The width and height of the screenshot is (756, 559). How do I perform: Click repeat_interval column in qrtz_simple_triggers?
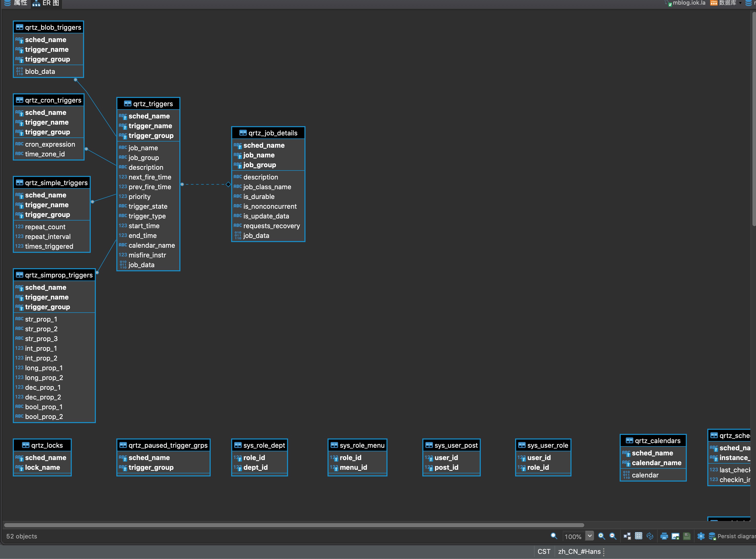[x=52, y=236]
